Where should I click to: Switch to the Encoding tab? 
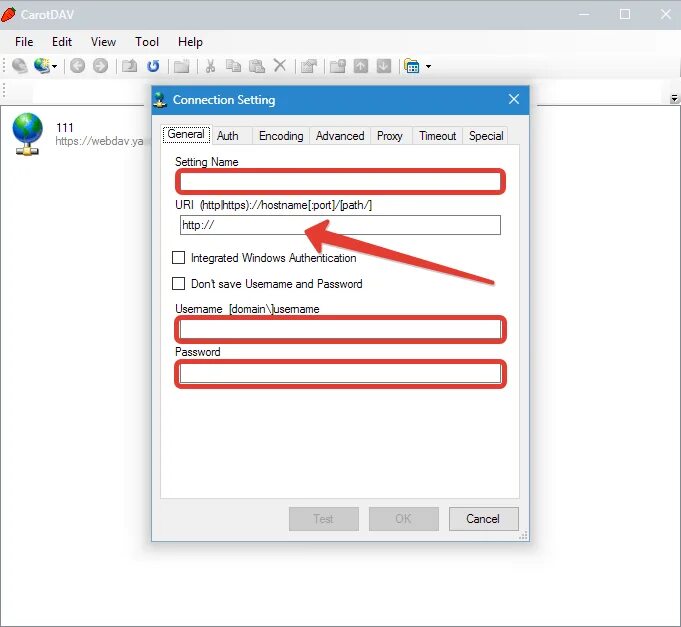(281, 136)
